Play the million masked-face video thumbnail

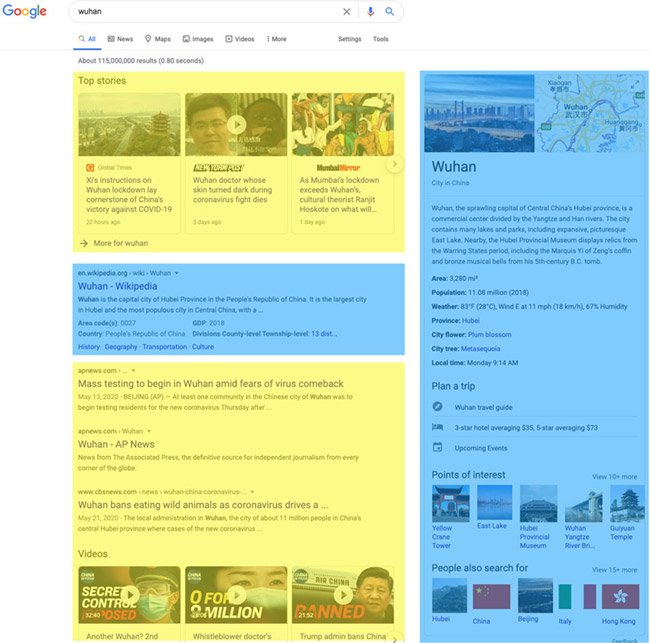click(236, 595)
